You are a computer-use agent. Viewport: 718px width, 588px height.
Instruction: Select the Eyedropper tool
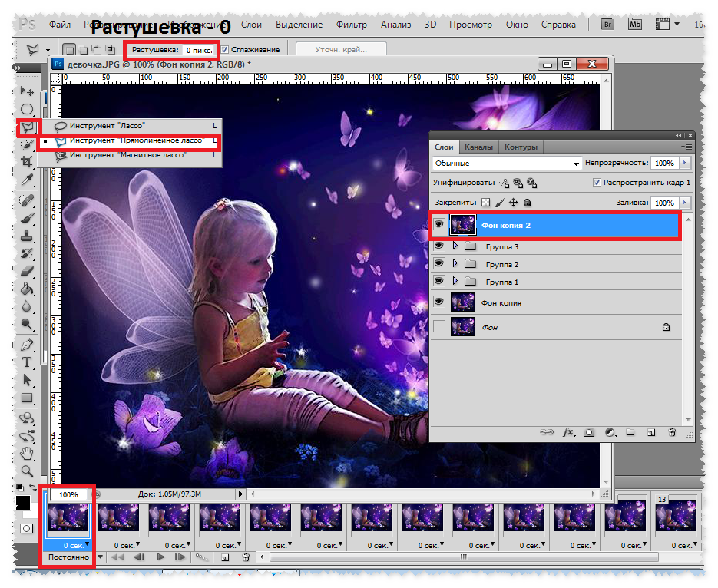(x=27, y=180)
